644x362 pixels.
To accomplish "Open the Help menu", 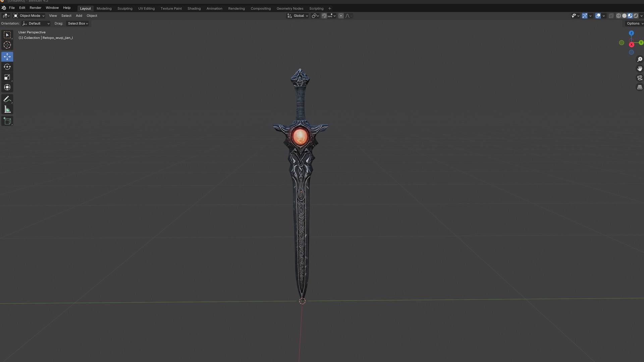I will (67, 8).
